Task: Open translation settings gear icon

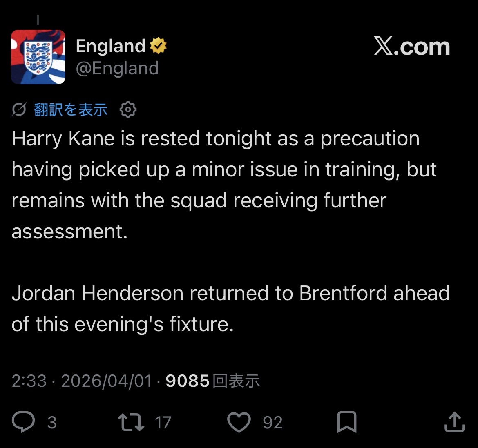Action: click(x=128, y=109)
